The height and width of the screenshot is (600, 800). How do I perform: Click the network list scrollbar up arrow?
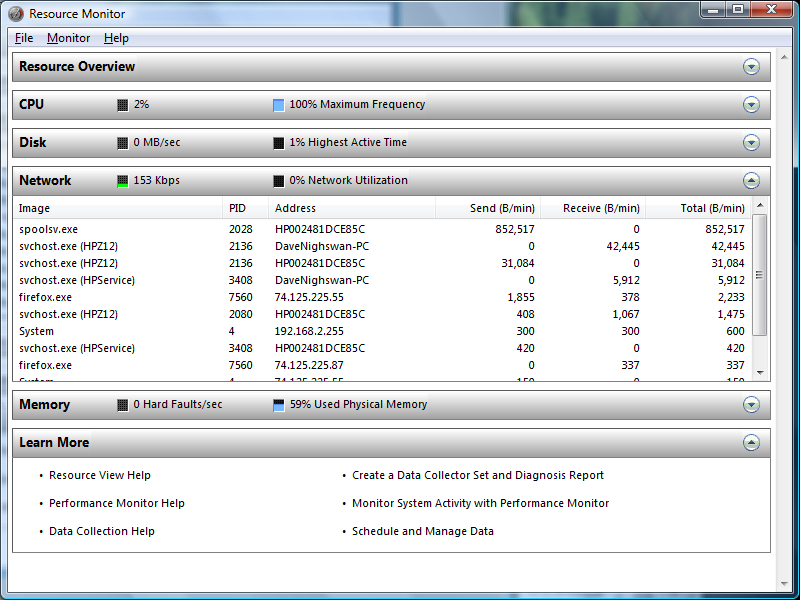(x=760, y=205)
